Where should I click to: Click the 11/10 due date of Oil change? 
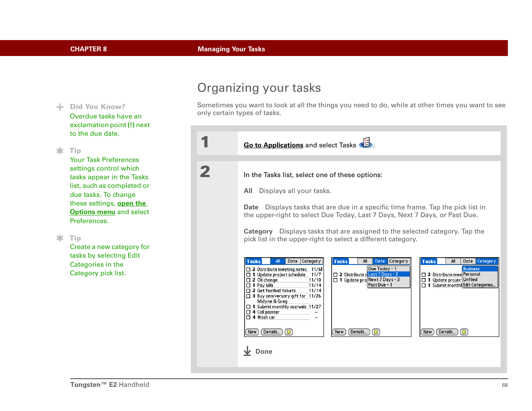[x=315, y=280]
